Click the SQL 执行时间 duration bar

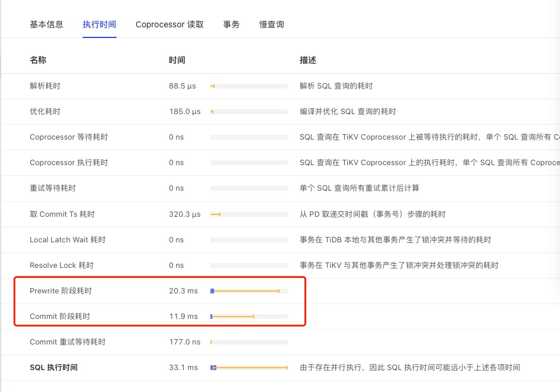click(248, 368)
